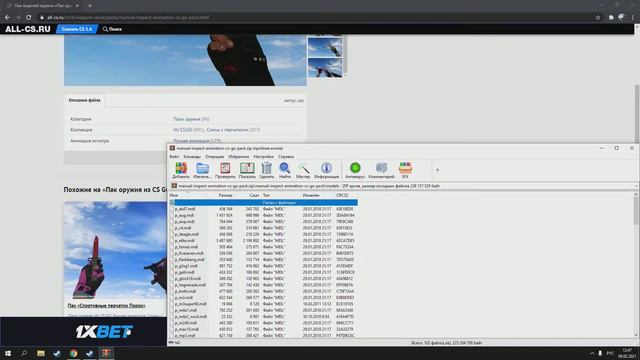This screenshot has height=360, width=640.
Task: Open new browser tab with plus button
Action: [x=90, y=6]
